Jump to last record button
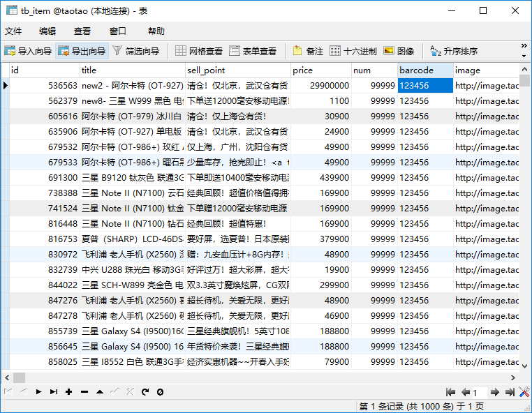532x413 pixels. [x=54, y=392]
